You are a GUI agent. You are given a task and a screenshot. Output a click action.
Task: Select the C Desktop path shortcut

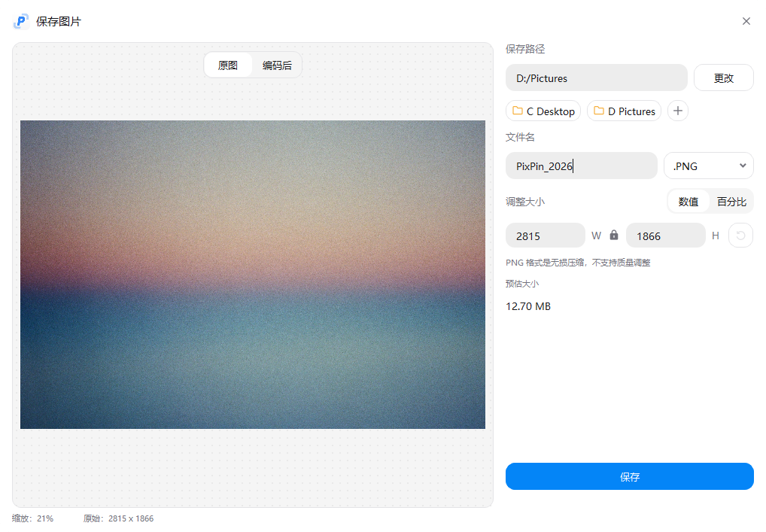(543, 111)
